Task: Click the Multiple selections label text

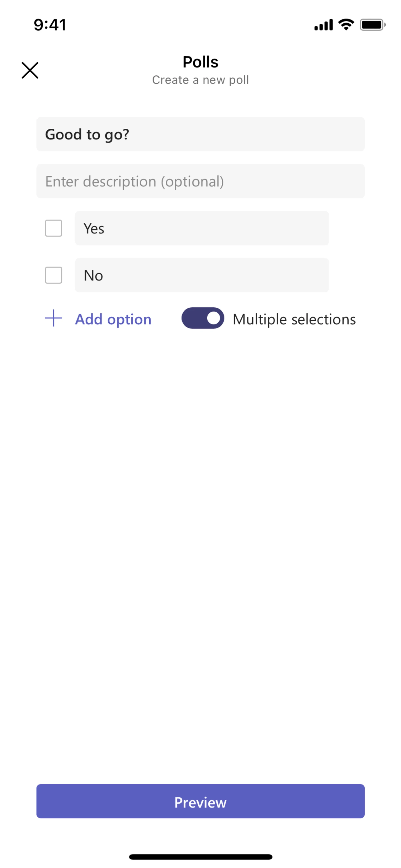Action: point(294,319)
